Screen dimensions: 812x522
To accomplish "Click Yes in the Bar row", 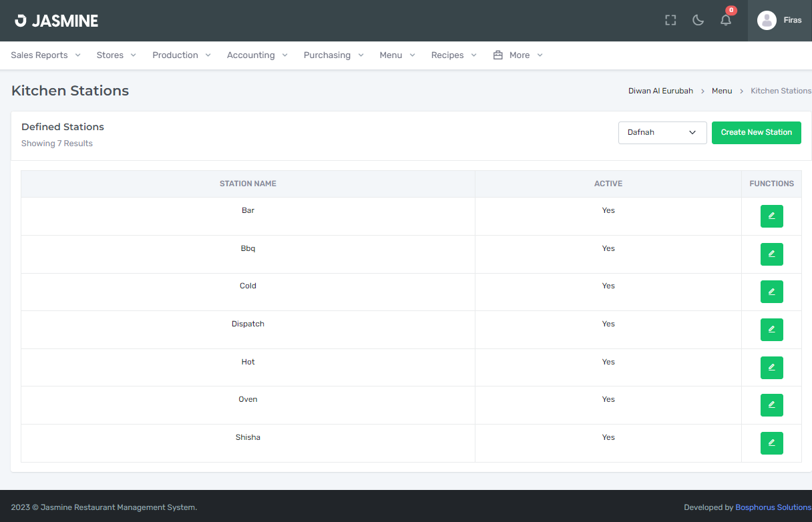I will tap(608, 210).
